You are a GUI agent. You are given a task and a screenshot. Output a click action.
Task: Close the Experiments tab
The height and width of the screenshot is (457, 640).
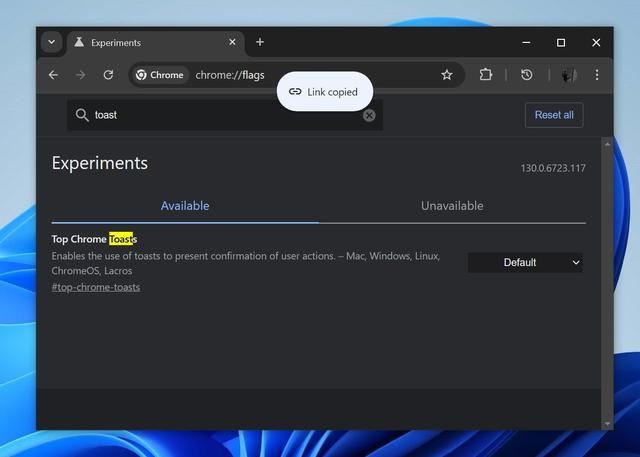coord(233,42)
